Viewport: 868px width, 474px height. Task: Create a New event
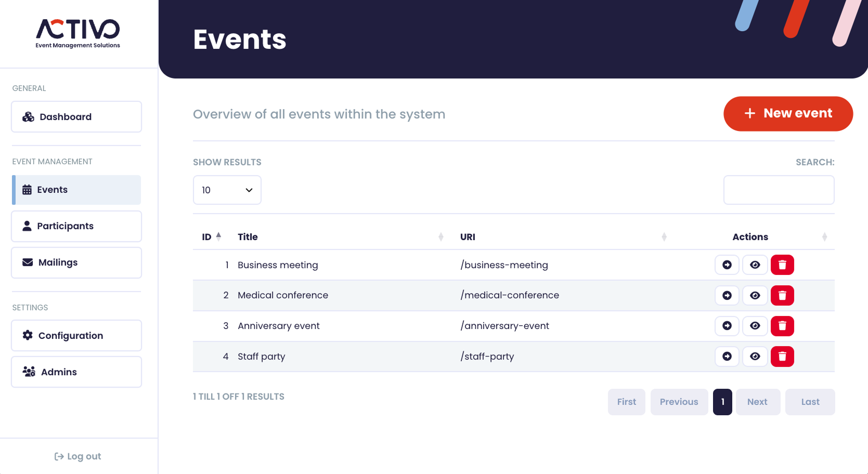[787, 113]
